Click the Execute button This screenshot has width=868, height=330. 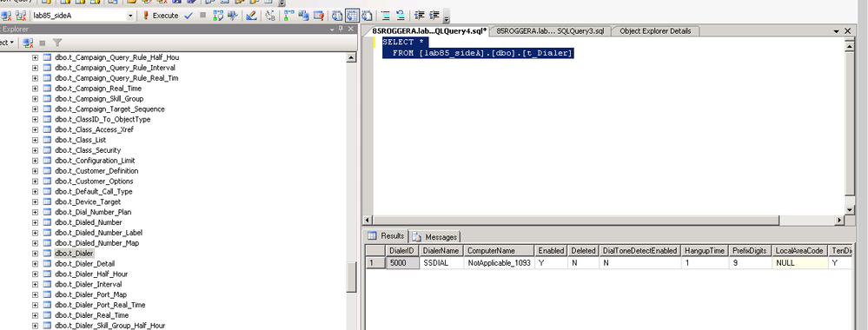[161, 16]
